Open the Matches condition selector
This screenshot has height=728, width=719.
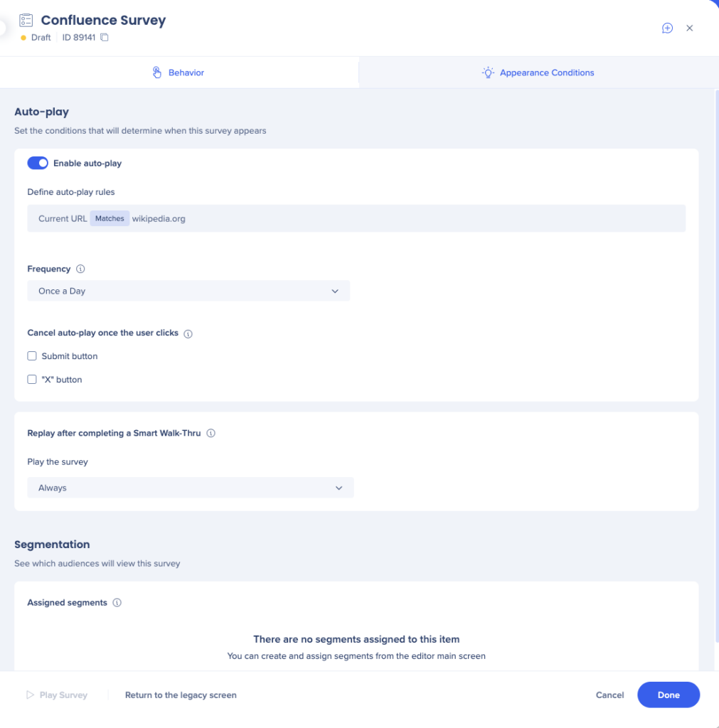click(x=109, y=218)
